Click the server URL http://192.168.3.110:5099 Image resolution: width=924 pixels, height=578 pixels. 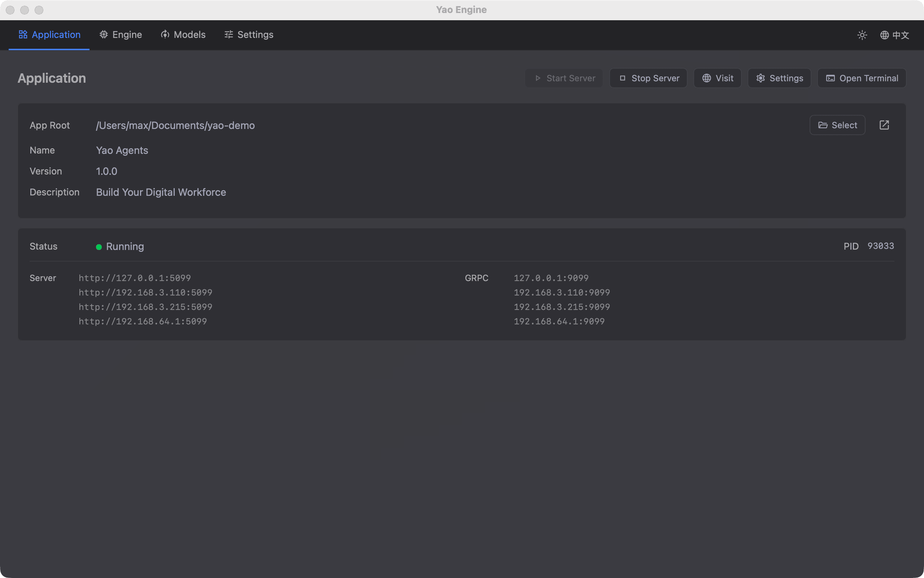pyautogui.click(x=145, y=293)
